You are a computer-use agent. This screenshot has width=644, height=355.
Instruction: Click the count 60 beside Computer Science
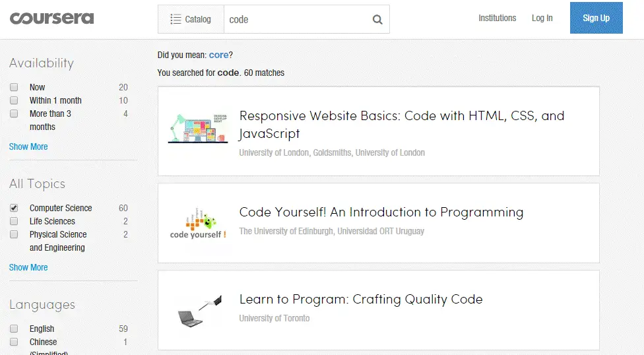pyautogui.click(x=123, y=208)
